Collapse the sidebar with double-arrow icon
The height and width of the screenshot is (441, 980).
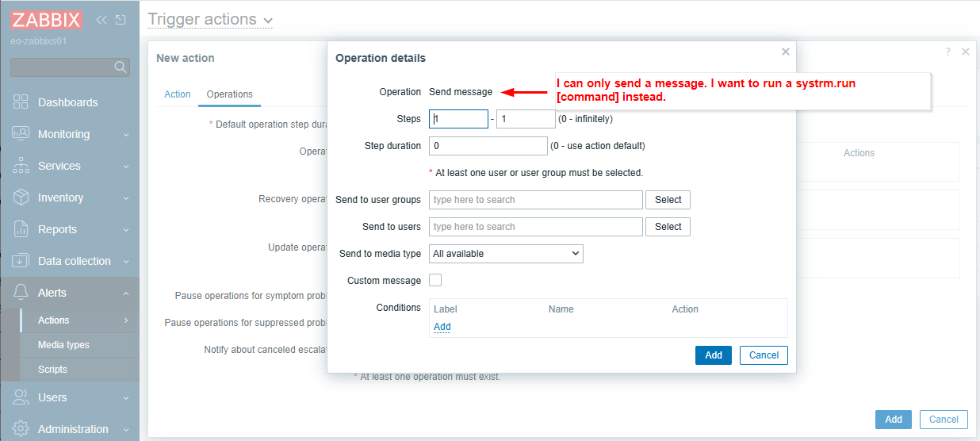point(101,20)
